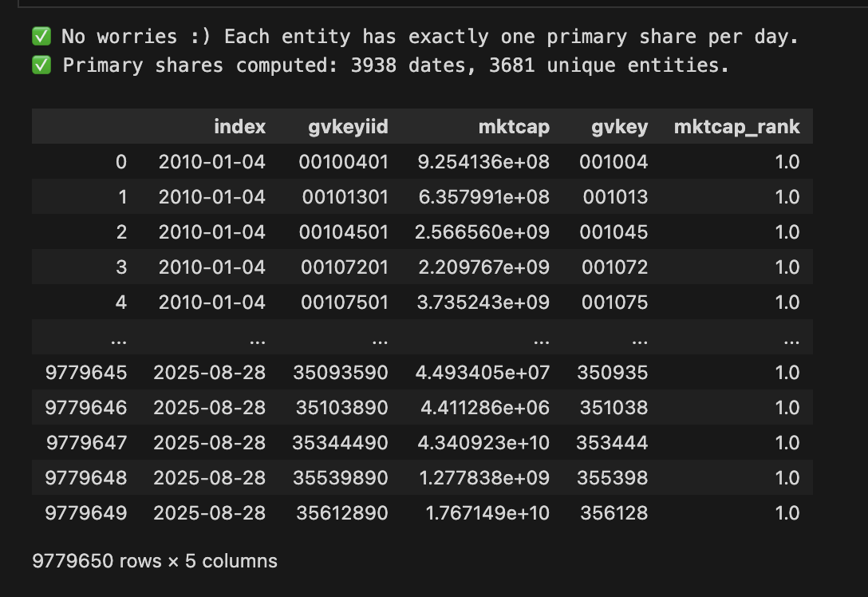868x597 pixels.
Task: Click the green checkmark beside "Primary shares computed"
Action: click(x=41, y=65)
